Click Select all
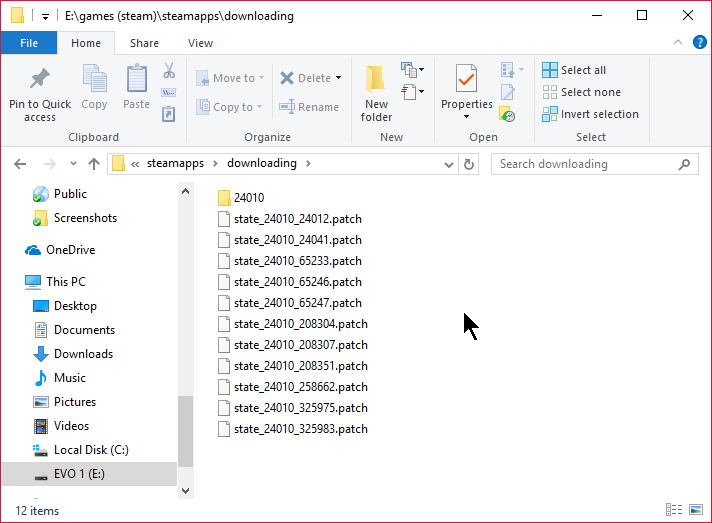 574,70
